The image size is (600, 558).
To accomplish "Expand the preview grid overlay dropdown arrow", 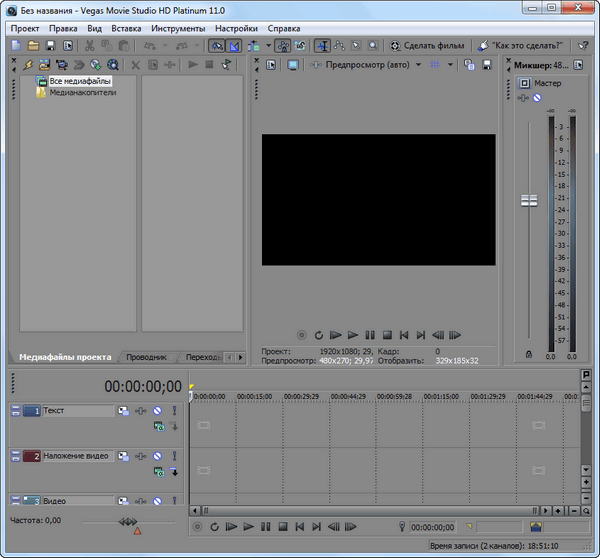I will coord(450,65).
